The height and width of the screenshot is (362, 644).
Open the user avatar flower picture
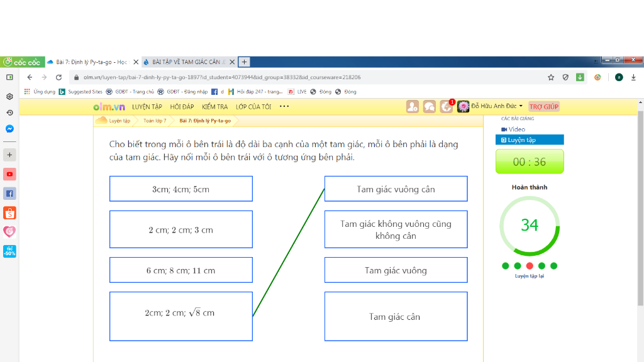[x=463, y=107]
